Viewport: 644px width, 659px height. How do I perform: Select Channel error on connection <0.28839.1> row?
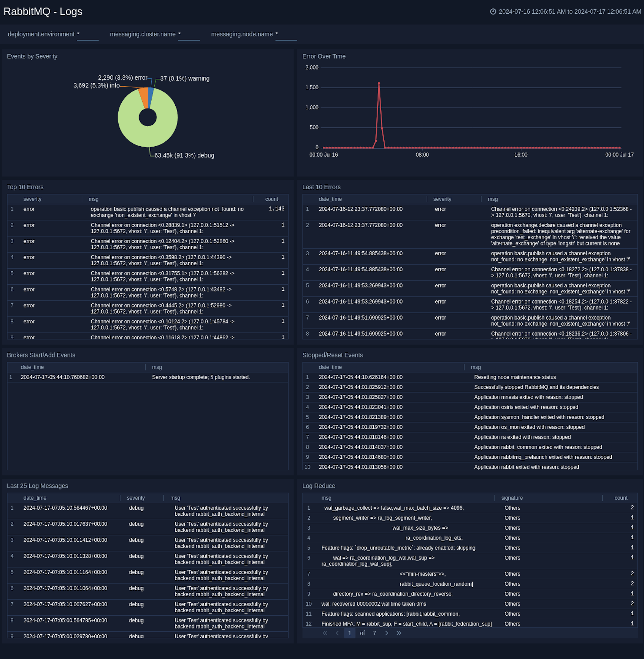click(x=148, y=228)
